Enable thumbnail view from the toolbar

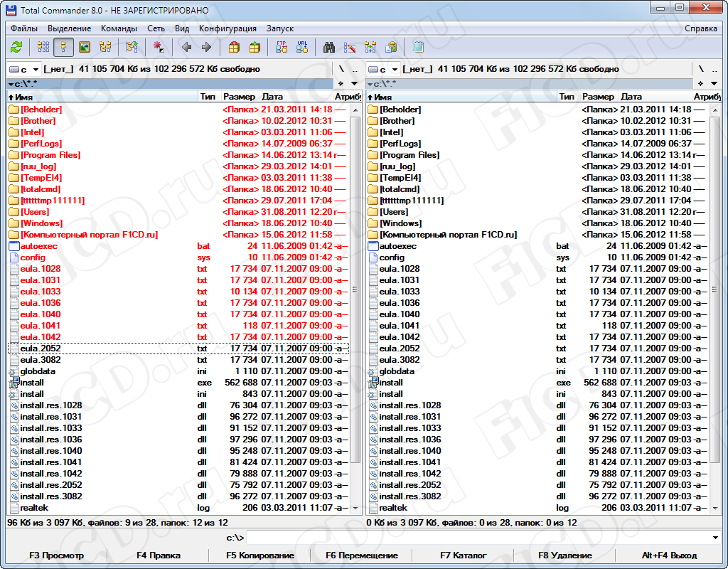[x=85, y=47]
